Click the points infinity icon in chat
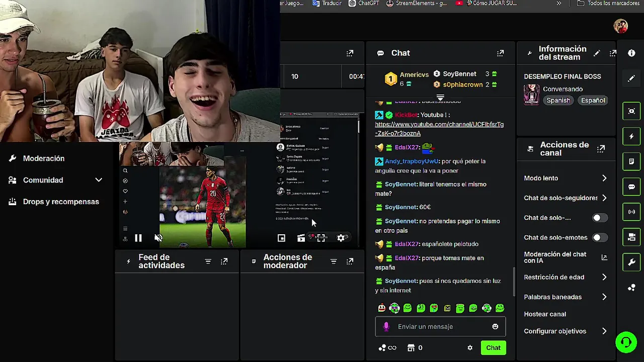This screenshot has height=362, width=644. click(387, 348)
